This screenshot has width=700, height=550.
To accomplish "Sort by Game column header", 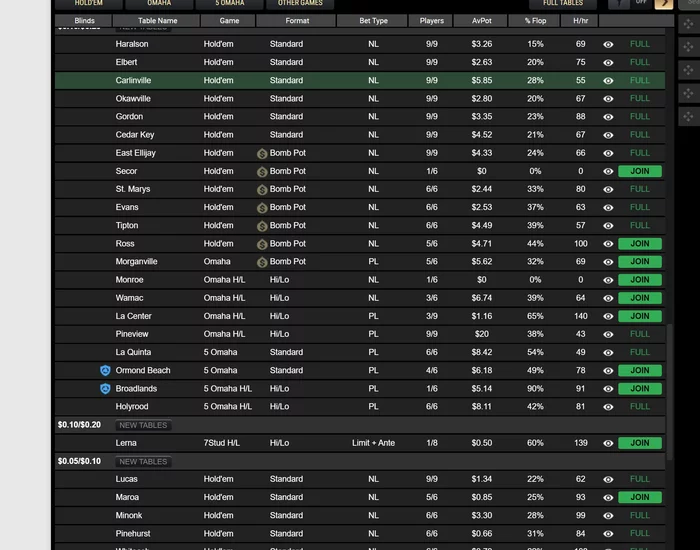I will pos(229,21).
